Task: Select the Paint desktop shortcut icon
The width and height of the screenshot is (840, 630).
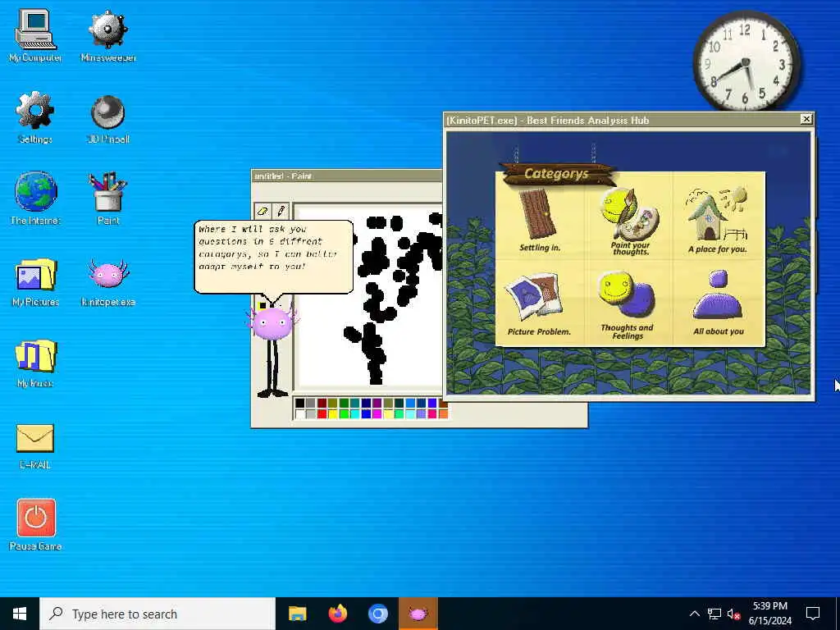Action: pos(108,199)
